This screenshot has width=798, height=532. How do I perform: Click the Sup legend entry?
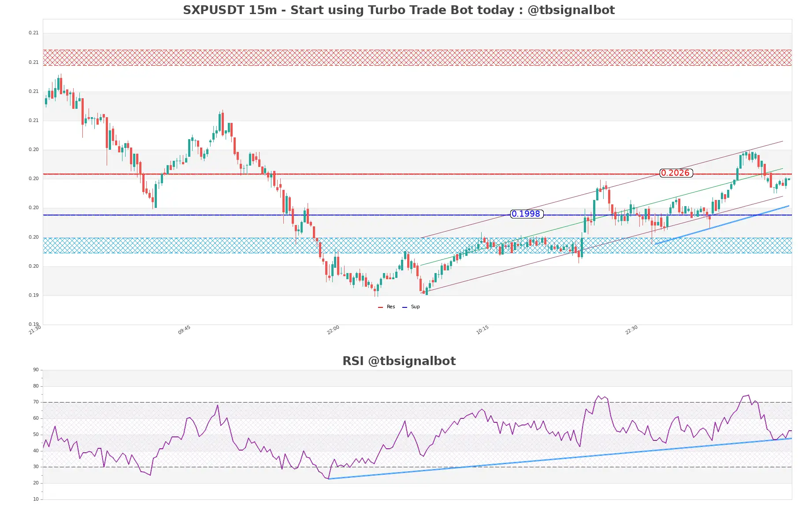pos(411,307)
